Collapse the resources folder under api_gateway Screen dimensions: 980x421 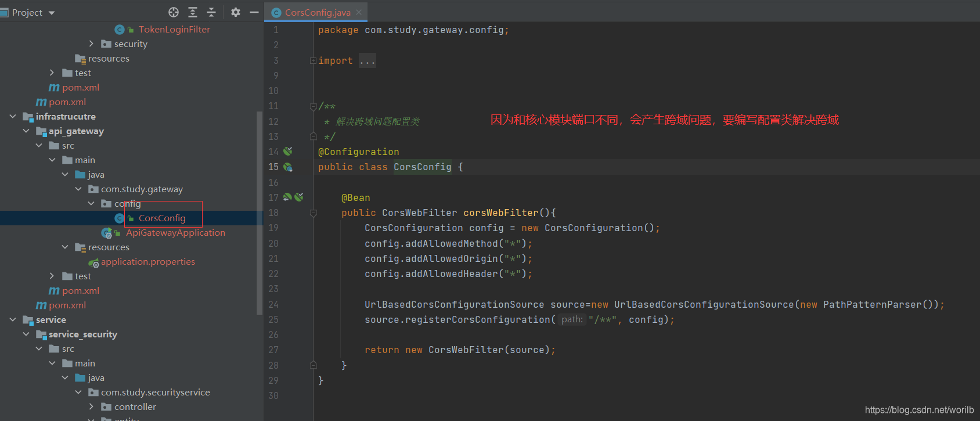(65, 247)
